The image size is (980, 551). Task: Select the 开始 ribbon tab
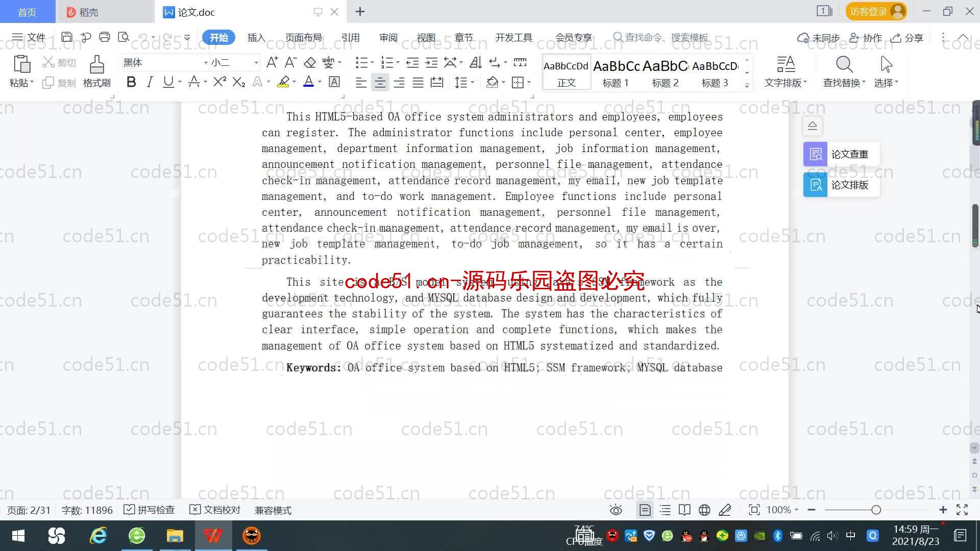pyautogui.click(x=218, y=38)
